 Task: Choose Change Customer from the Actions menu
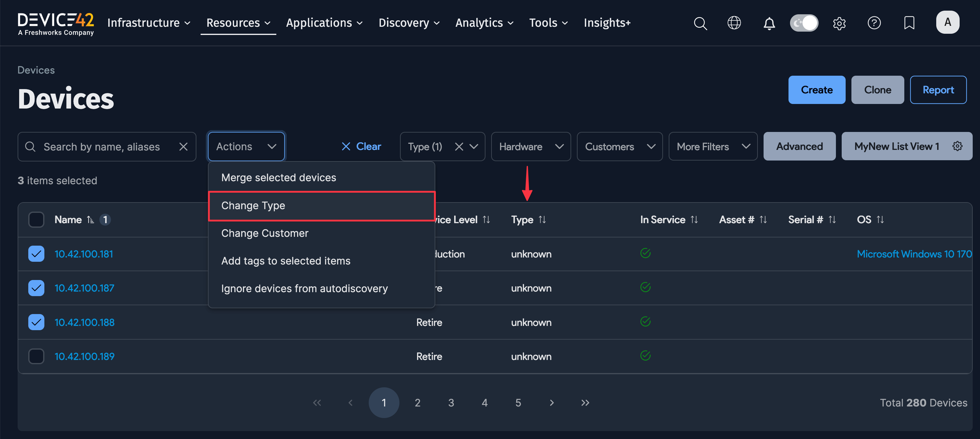265,233
